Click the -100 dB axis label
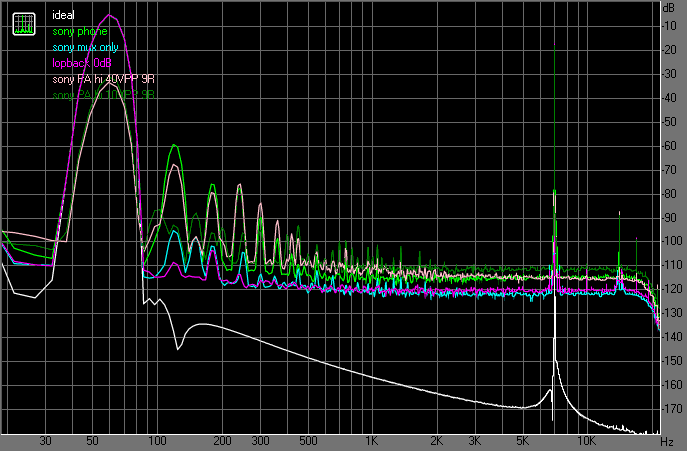Screen dimensions: 687x451 pyautogui.click(x=672, y=241)
